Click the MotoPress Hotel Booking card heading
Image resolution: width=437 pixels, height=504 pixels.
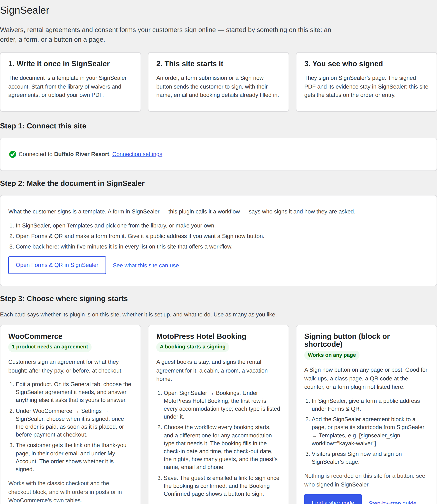(x=201, y=336)
